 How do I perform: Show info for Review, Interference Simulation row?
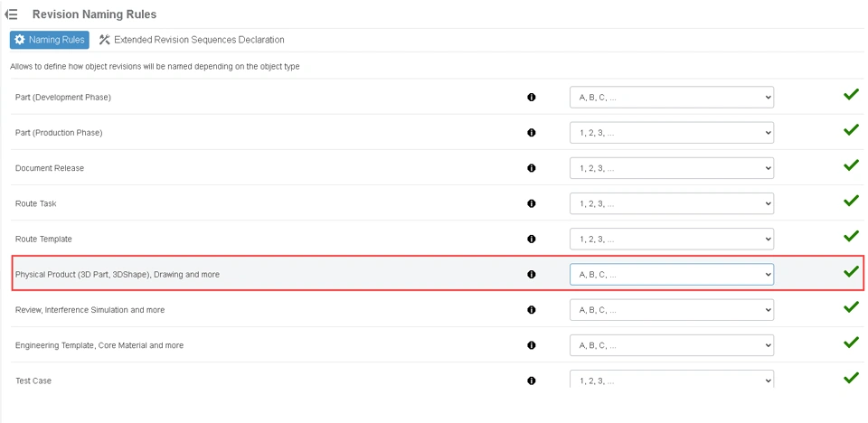pyautogui.click(x=532, y=310)
